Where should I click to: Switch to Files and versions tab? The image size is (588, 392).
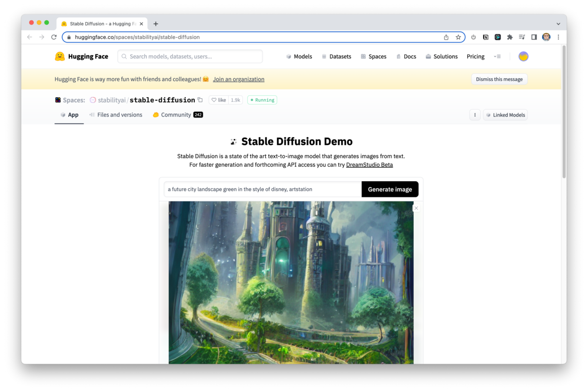116,115
